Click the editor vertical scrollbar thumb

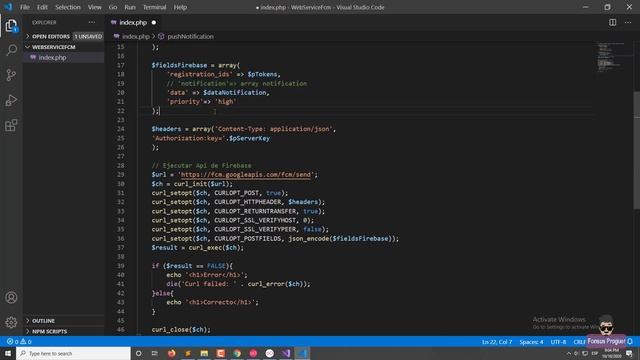(x=637, y=151)
